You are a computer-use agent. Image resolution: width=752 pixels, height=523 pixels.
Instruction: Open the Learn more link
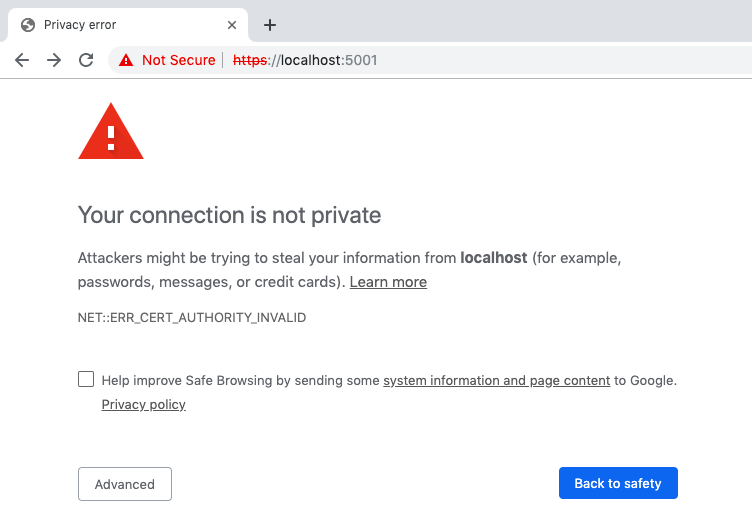tap(388, 282)
